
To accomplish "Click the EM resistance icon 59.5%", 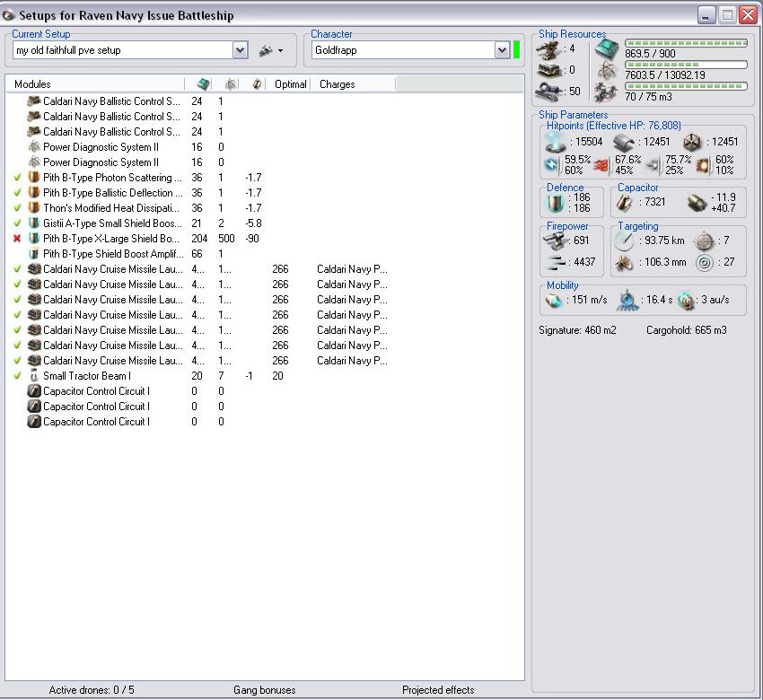I will [x=552, y=165].
